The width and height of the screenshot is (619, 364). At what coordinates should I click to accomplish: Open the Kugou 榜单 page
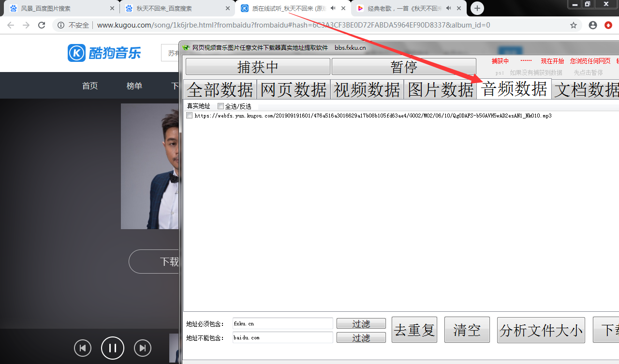(x=134, y=86)
